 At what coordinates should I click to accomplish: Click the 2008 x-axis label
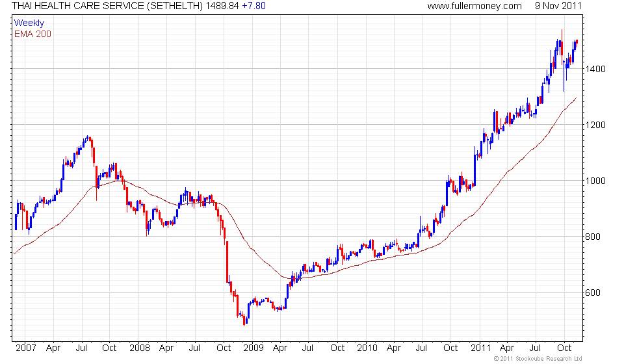pyautogui.click(x=139, y=348)
